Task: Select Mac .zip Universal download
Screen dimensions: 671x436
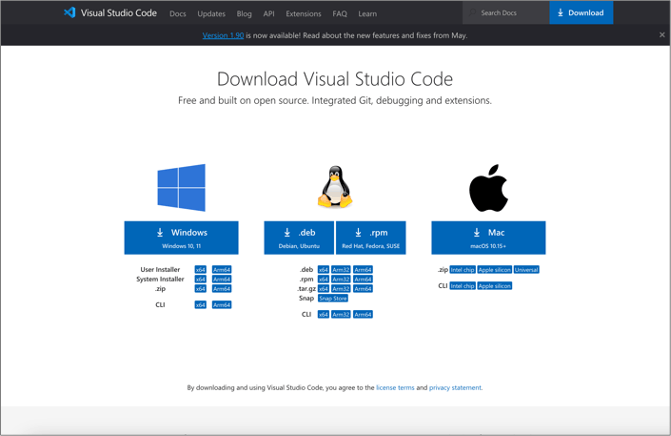Action: [x=526, y=270]
